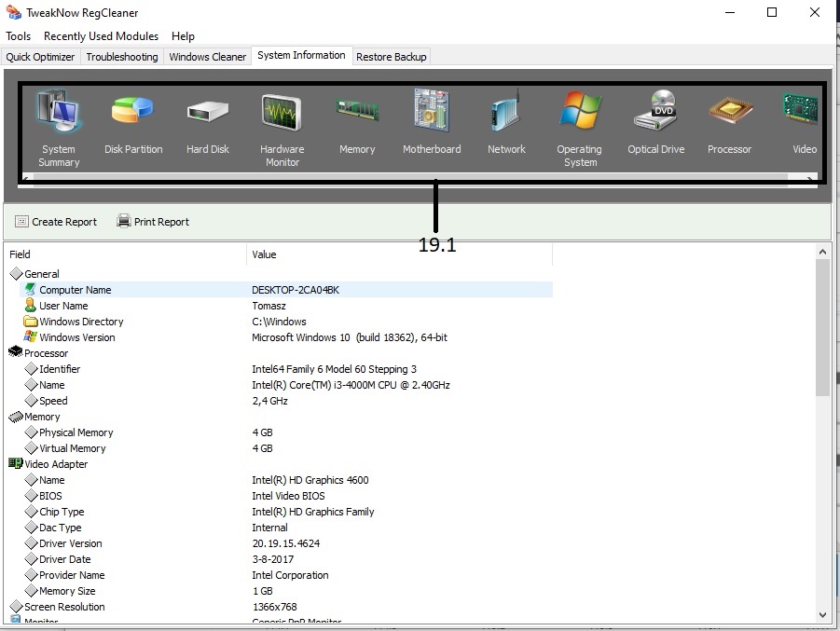840x631 pixels.
Task: Select the Disk Partition pie chart icon
Action: [133, 111]
